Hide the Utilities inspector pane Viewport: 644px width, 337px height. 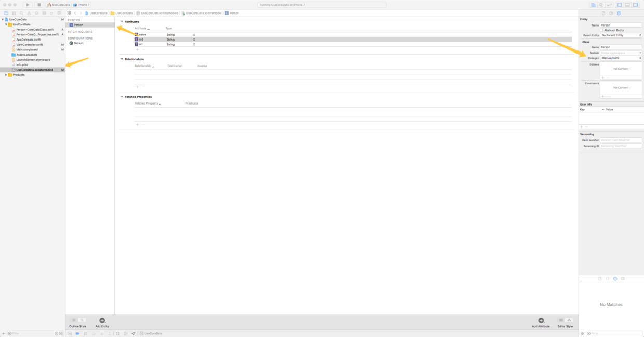click(x=635, y=5)
